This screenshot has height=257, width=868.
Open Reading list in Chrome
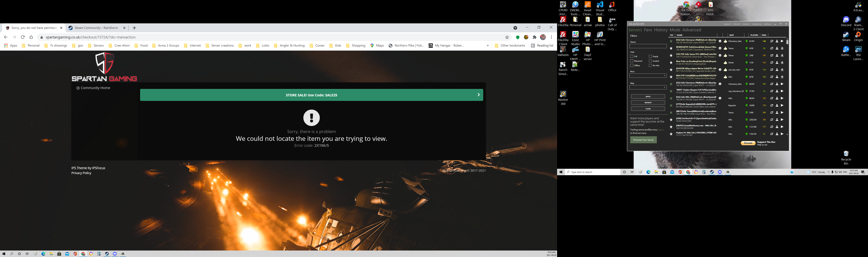point(542,46)
